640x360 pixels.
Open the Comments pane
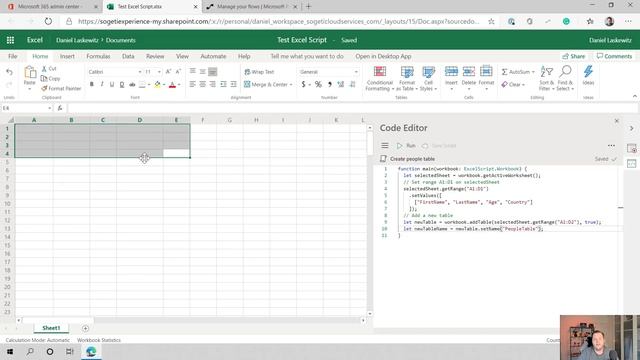tap(614, 56)
